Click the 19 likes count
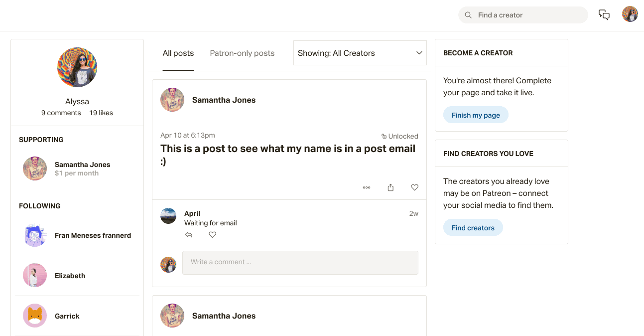644x336 pixels. click(101, 113)
